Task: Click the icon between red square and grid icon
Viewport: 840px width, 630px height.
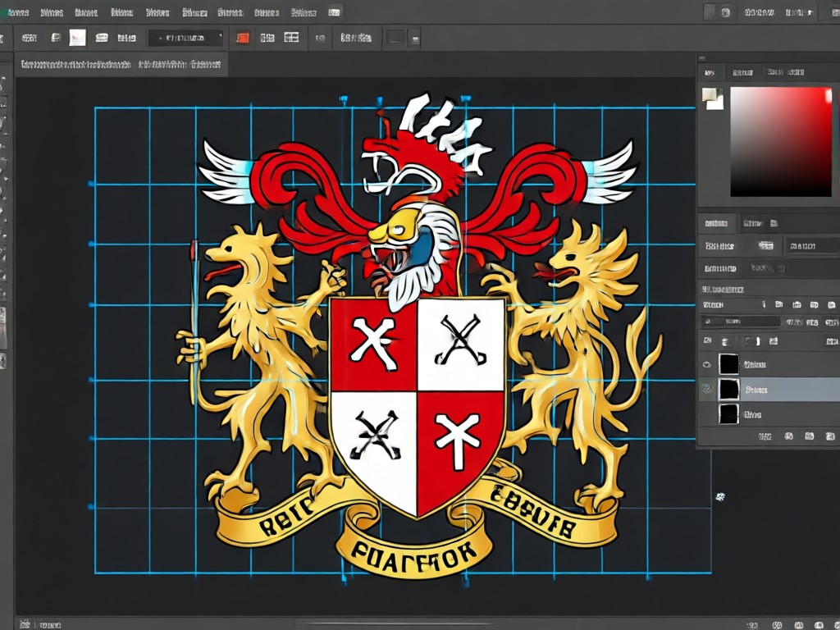Action: pos(267,38)
